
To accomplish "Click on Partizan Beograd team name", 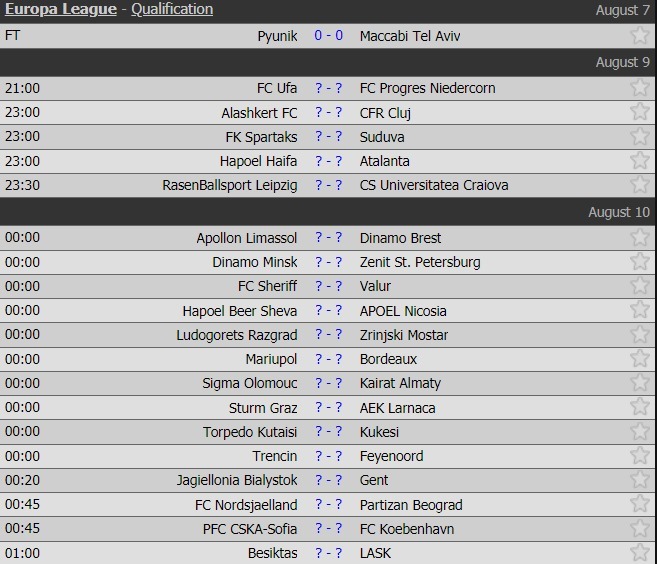I will click(x=410, y=505).
